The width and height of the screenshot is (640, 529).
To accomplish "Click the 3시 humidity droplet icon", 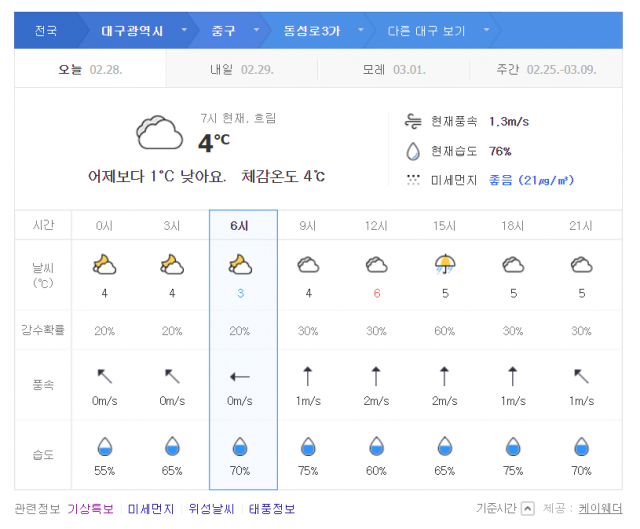I will coord(172,447).
